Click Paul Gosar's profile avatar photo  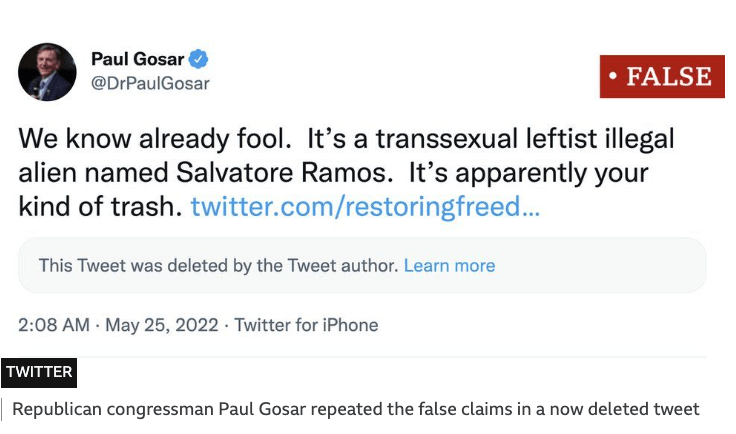(x=47, y=72)
